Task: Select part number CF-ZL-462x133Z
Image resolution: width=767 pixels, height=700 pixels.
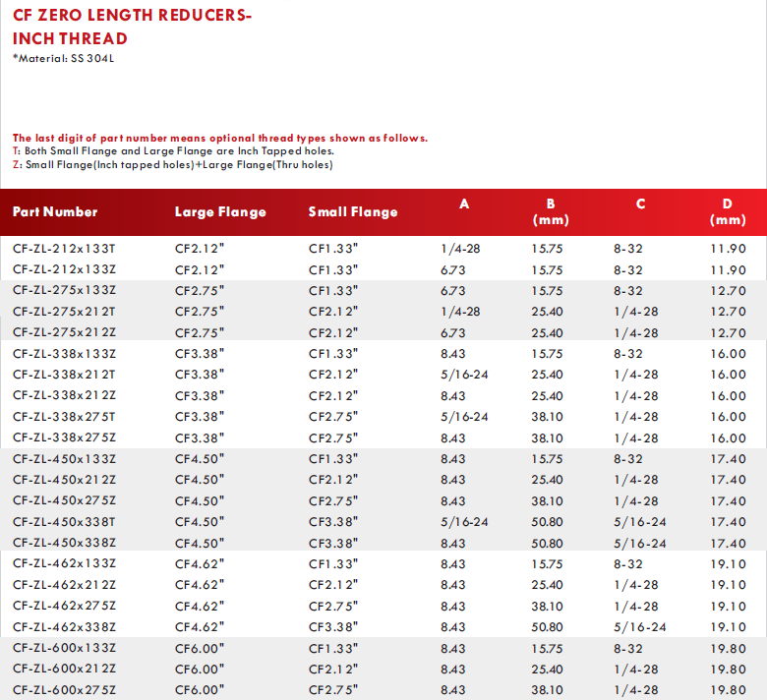Action: click(x=64, y=563)
